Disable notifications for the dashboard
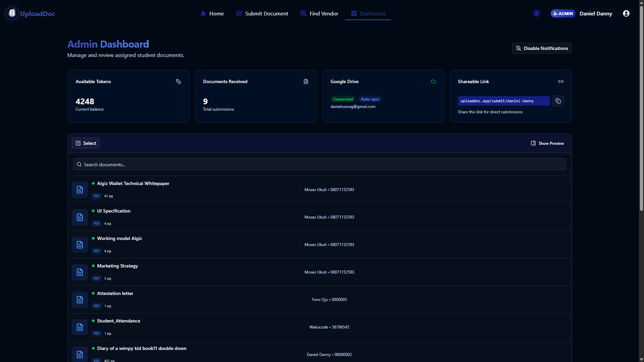This screenshot has height=362, width=644. pos(542,48)
